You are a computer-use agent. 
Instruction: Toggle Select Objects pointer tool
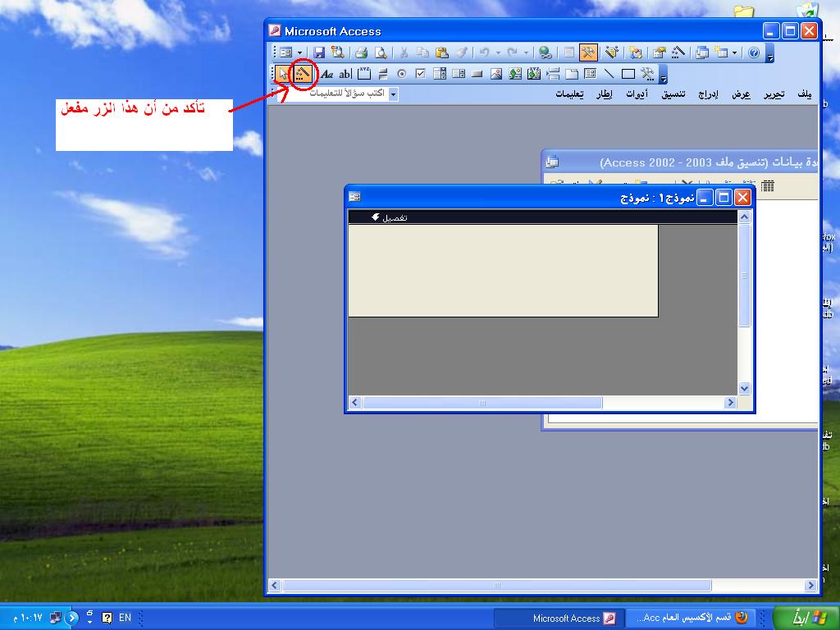point(283,74)
